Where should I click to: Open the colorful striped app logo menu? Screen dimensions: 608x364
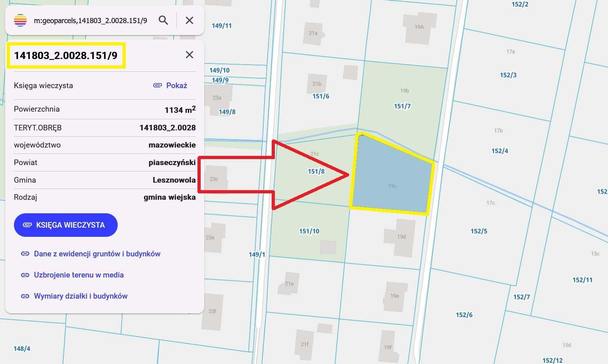20,20
